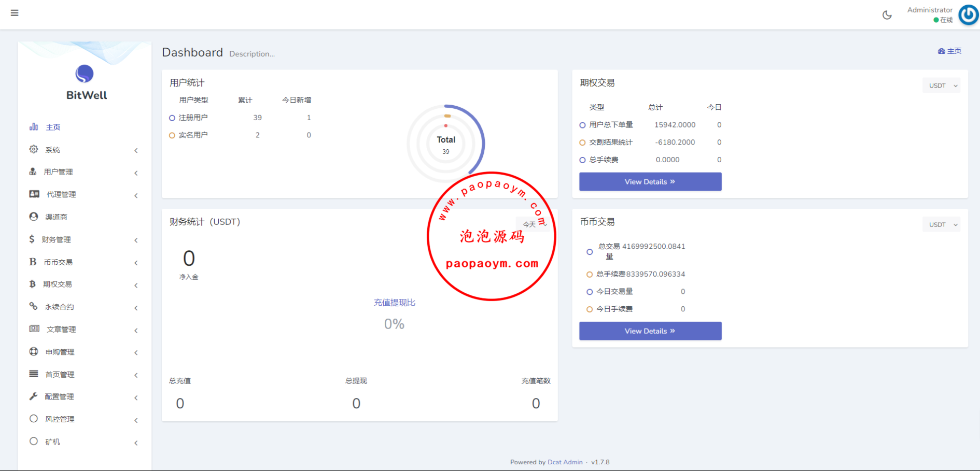
Task: Click the 永续合约 link icon
Action: (33, 306)
